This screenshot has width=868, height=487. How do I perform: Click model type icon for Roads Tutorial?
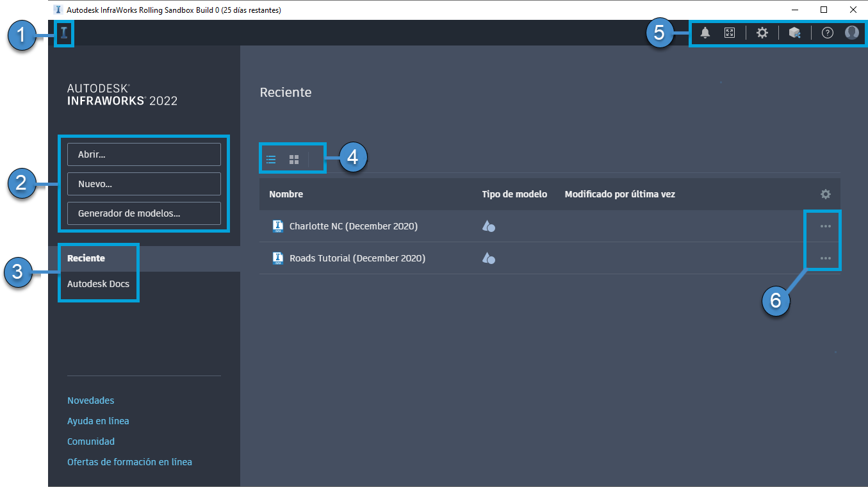pyautogui.click(x=489, y=258)
